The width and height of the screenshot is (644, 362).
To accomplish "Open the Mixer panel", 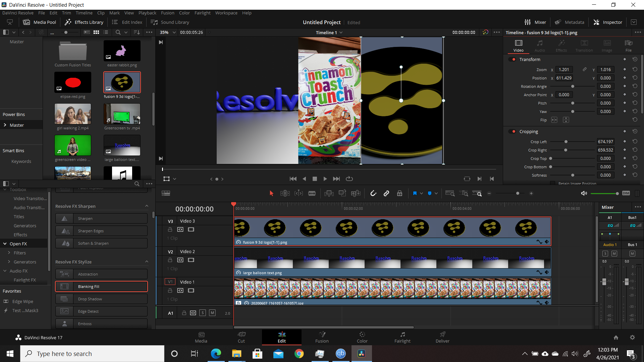I will pos(535,22).
